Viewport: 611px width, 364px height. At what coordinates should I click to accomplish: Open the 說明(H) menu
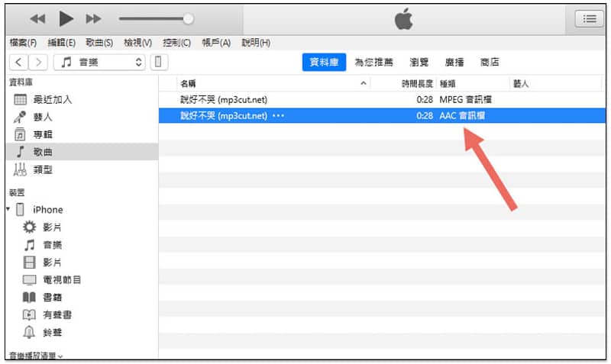coord(256,43)
